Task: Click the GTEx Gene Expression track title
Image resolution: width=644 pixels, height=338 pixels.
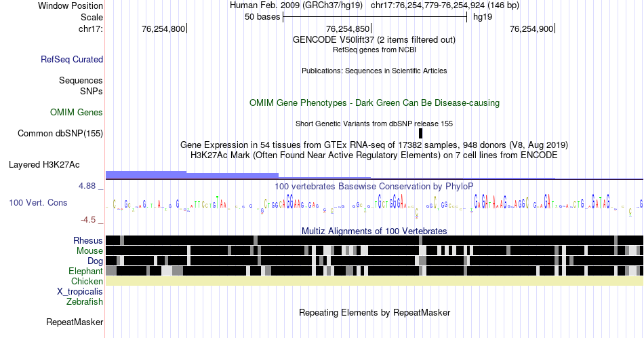Action: [374, 145]
